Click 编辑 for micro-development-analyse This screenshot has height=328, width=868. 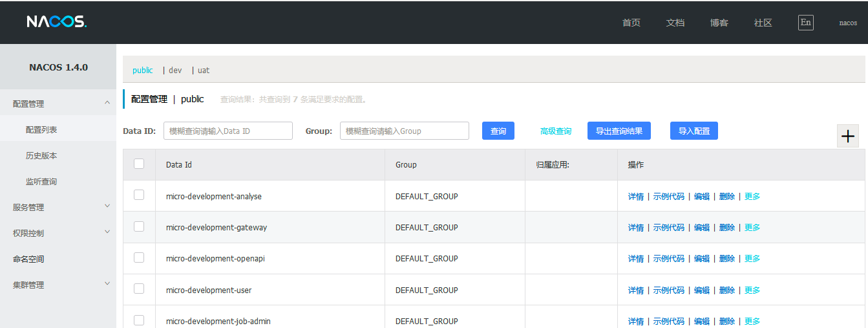(x=702, y=196)
